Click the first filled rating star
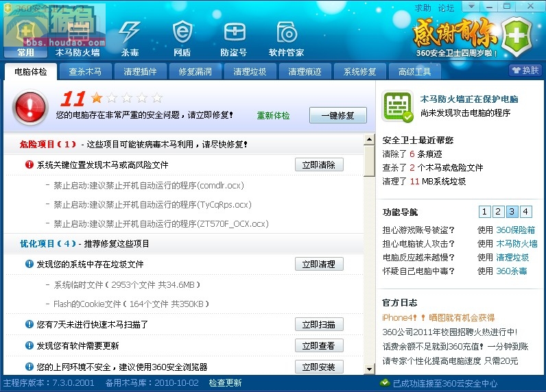 pos(97,98)
